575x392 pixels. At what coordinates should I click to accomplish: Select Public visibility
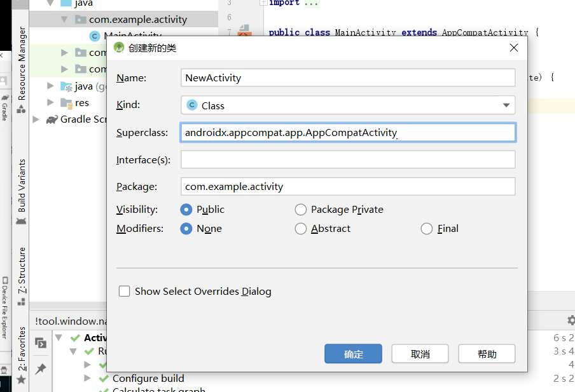(x=186, y=210)
